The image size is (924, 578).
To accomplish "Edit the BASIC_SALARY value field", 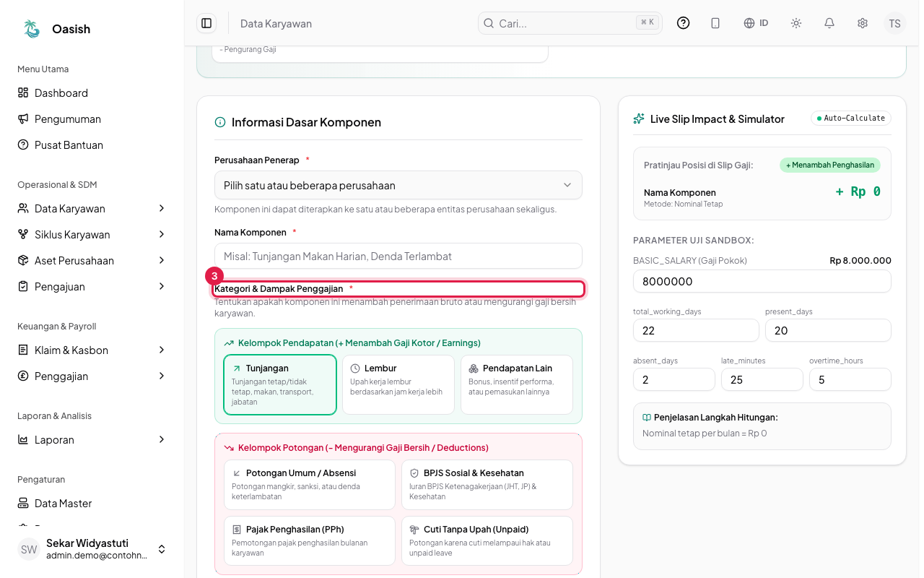I will pyautogui.click(x=762, y=281).
